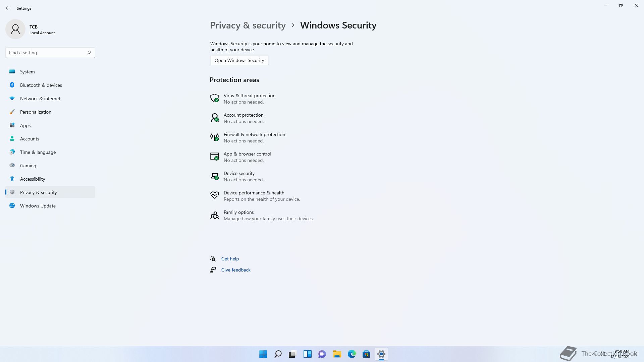Open the Get help link
Screen dimensions: 644x362
230,259
